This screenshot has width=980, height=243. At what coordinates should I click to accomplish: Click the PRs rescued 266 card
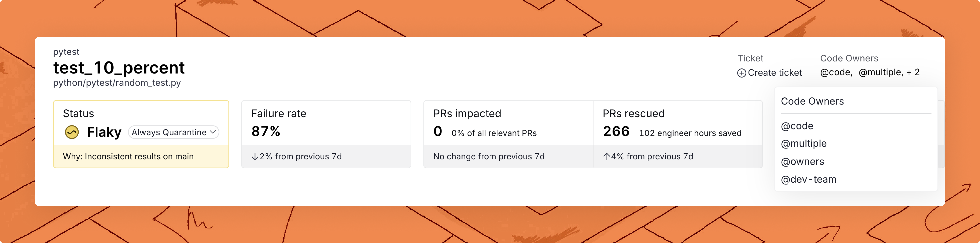pyautogui.click(x=678, y=134)
